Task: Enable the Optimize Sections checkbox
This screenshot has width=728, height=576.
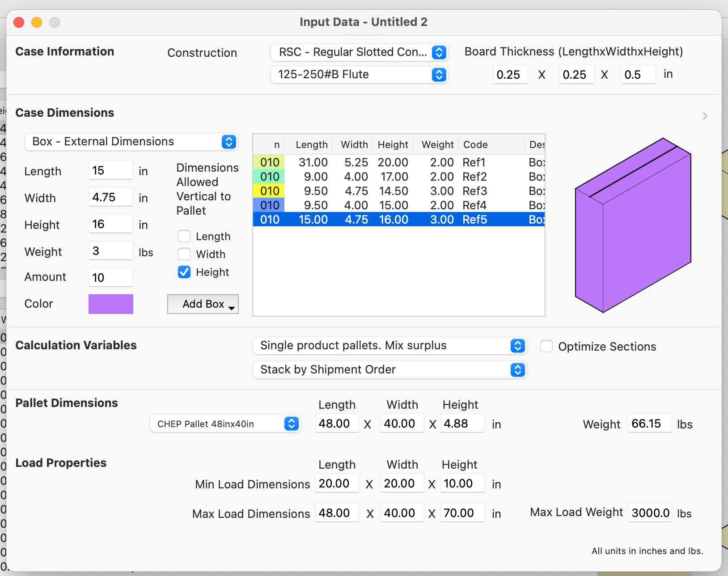Action: (x=547, y=346)
